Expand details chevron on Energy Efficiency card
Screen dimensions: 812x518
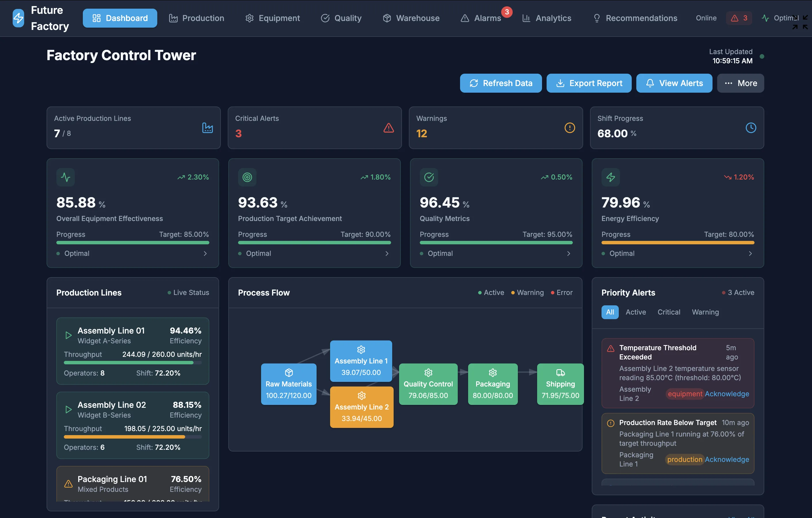(x=750, y=254)
